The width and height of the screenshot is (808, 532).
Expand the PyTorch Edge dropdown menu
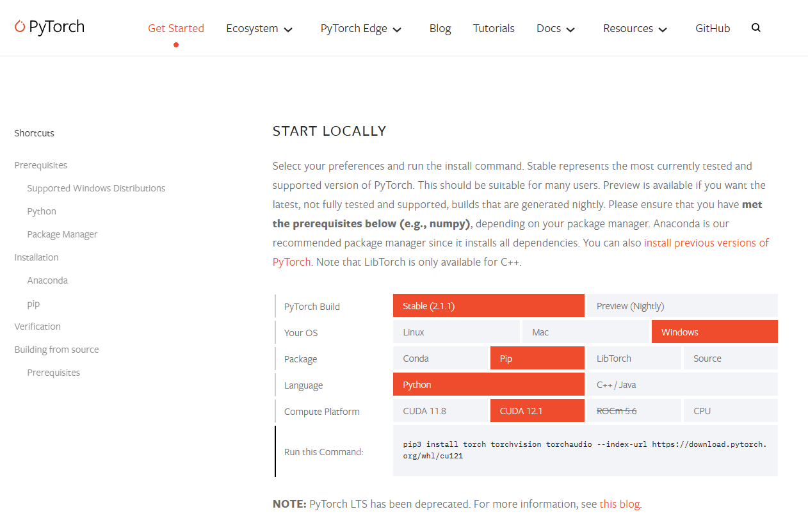pos(361,28)
